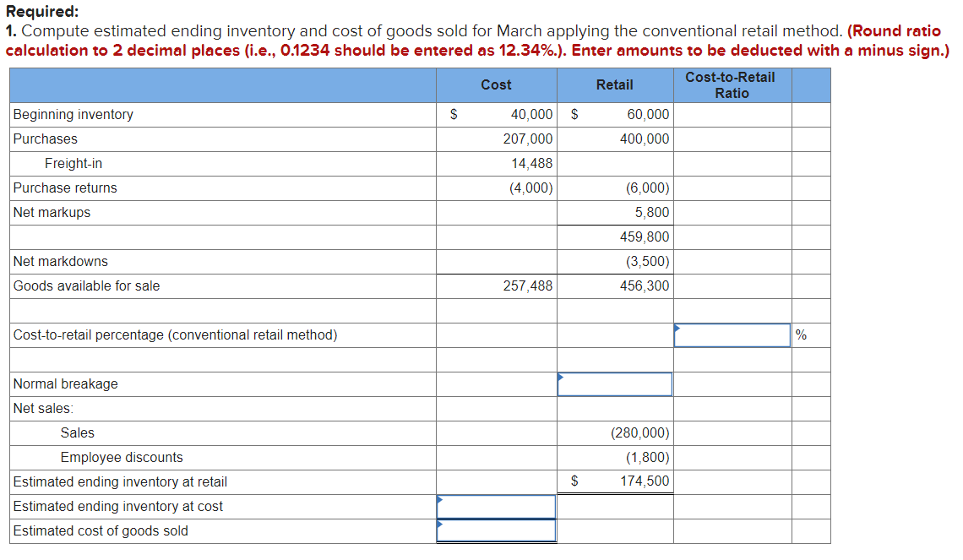
Task: Select the Goods available for sale label
Action: 87,286
